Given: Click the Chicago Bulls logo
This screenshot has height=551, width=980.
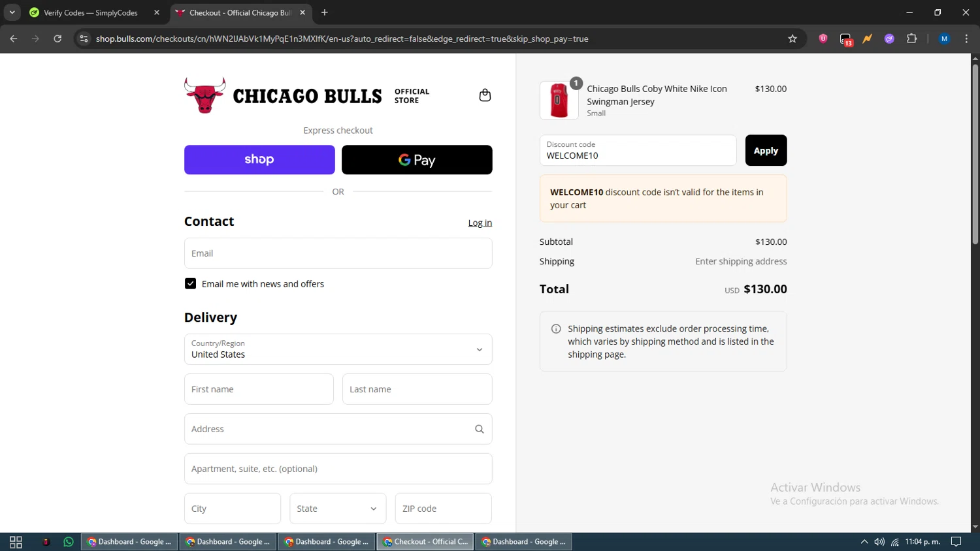Looking at the screenshot, I should [306, 95].
